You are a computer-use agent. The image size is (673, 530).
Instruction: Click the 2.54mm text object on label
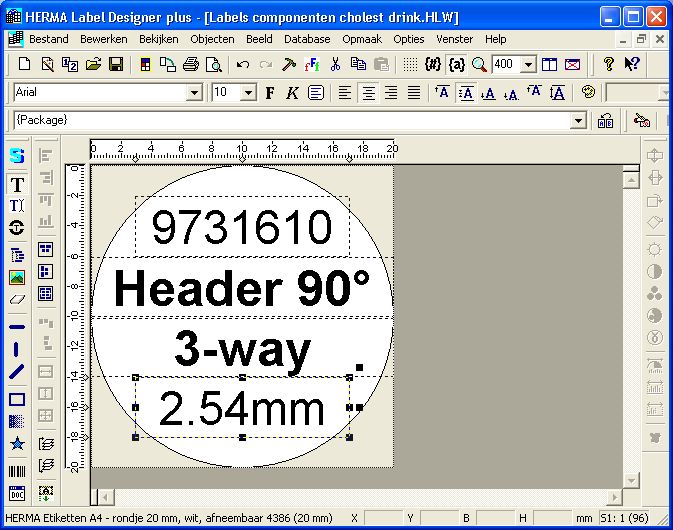point(242,409)
